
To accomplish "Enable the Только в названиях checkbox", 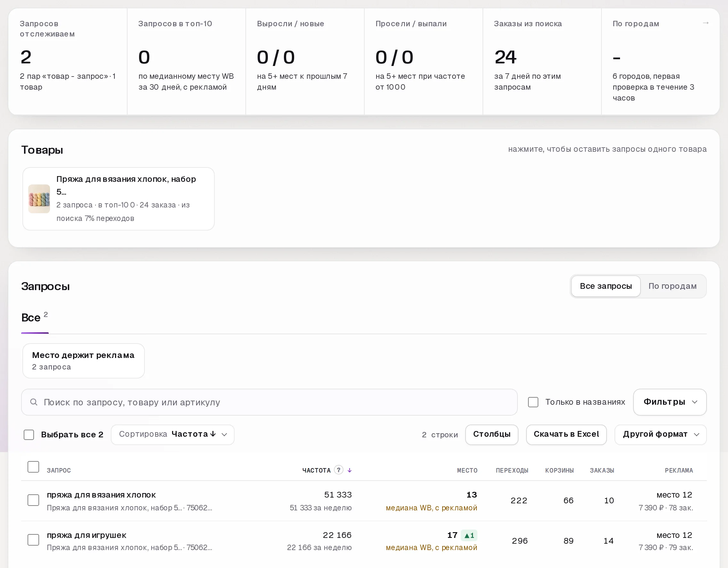I will [x=533, y=402].
